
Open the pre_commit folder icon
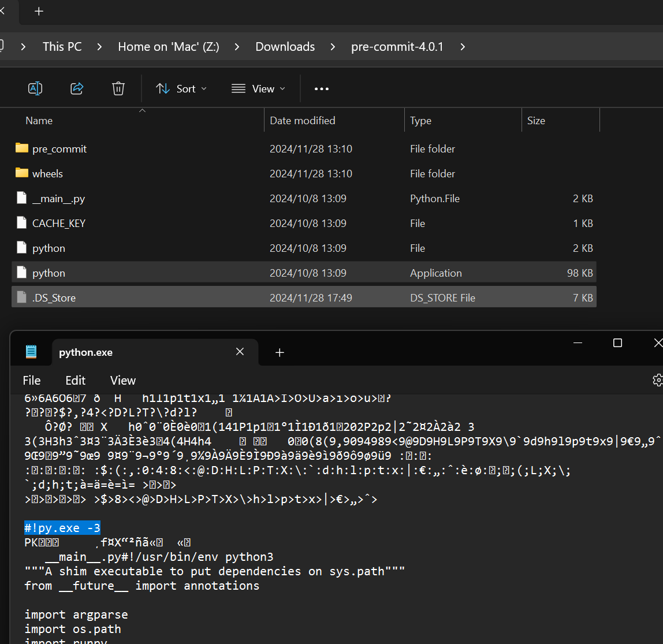(22, 148)
